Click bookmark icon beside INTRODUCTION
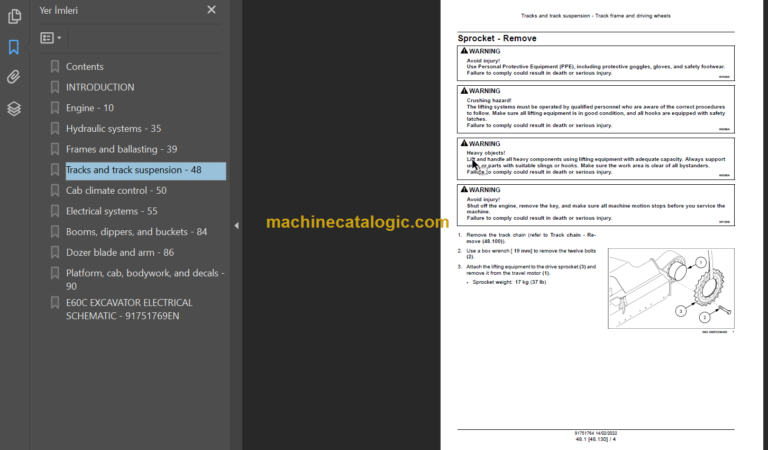The image size is (768, 450). click(x=55, y=87)
